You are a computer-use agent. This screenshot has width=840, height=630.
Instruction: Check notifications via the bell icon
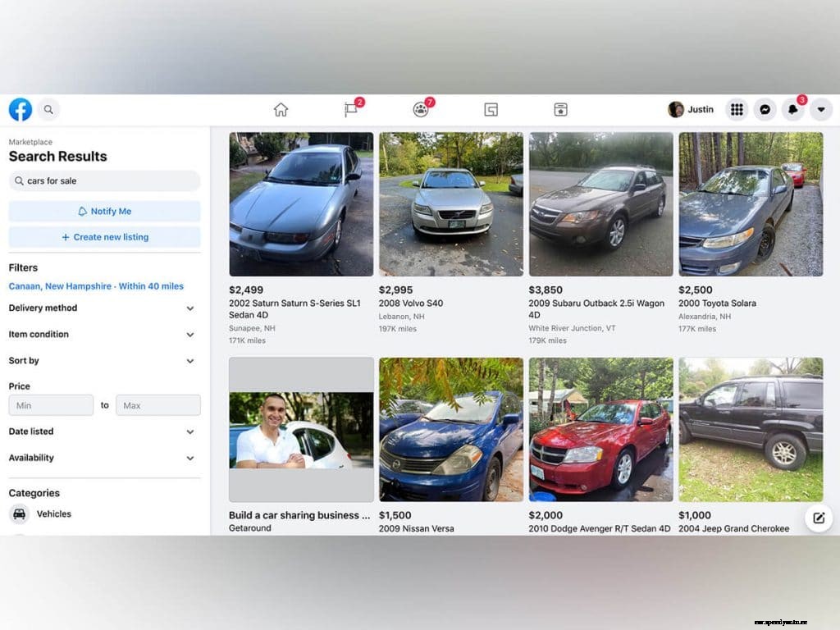click(792, 109)
